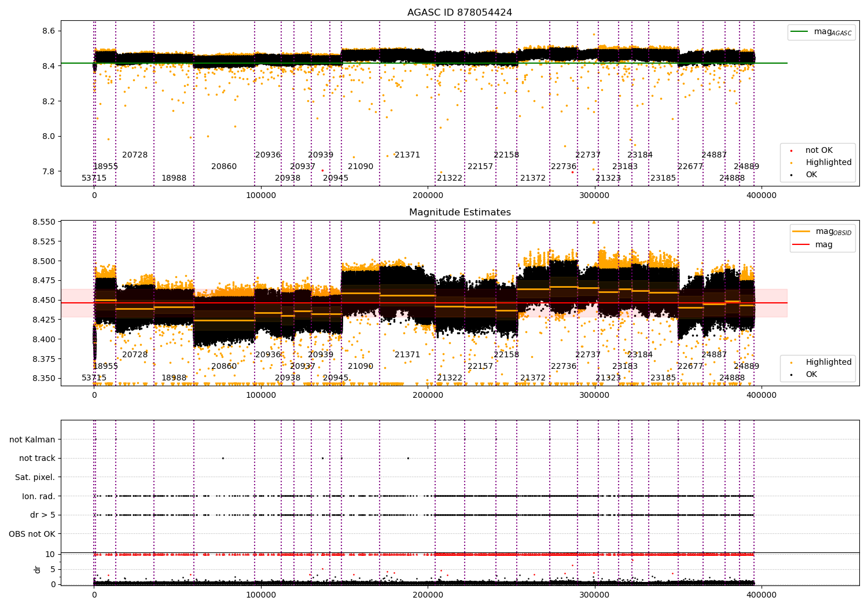The image size is (868, 608).
Task: Click 21323 in the Magnitude Estimates plot
Action: 608,378
